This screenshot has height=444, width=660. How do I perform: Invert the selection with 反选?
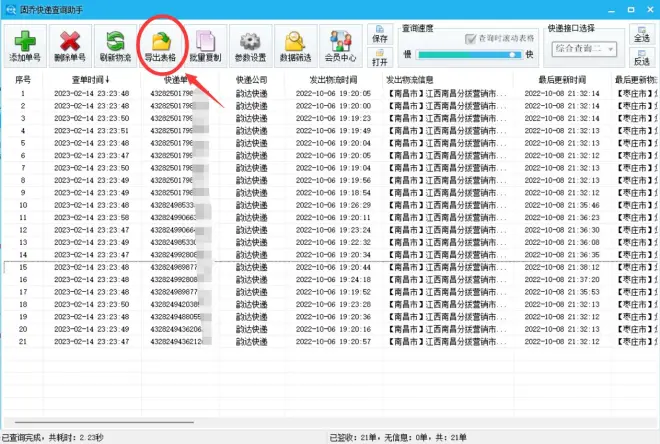[x=642, y=61]
